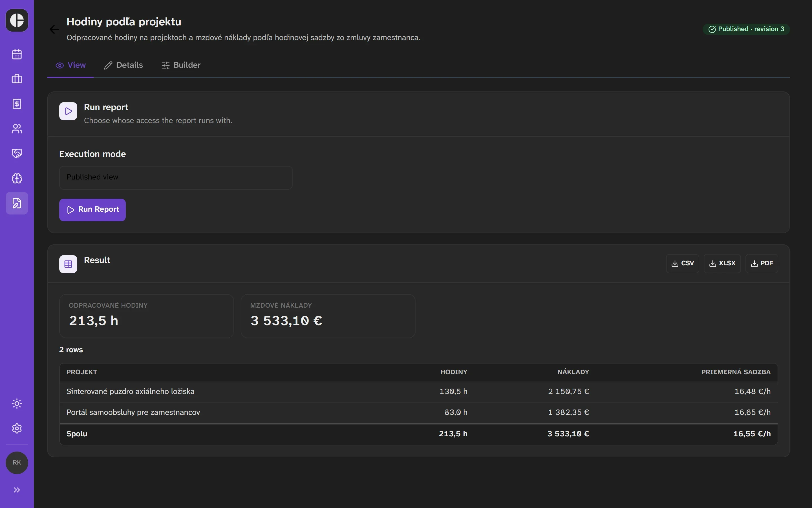Click the Odpracované hodiny summary card

pyautogui.click(x=147, y=316)
